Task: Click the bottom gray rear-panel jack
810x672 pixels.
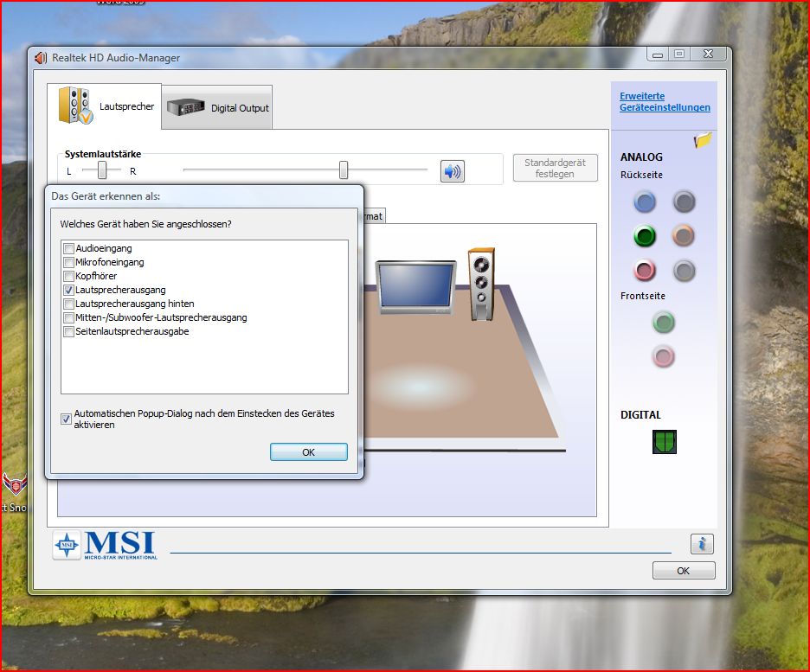Action: 684,271
